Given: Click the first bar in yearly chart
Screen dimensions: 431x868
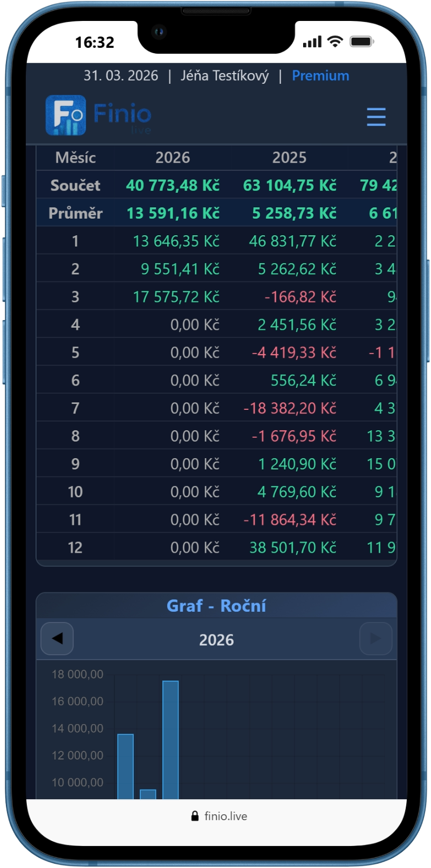Looking at the screenshot, I should click(x=125, y=767).
